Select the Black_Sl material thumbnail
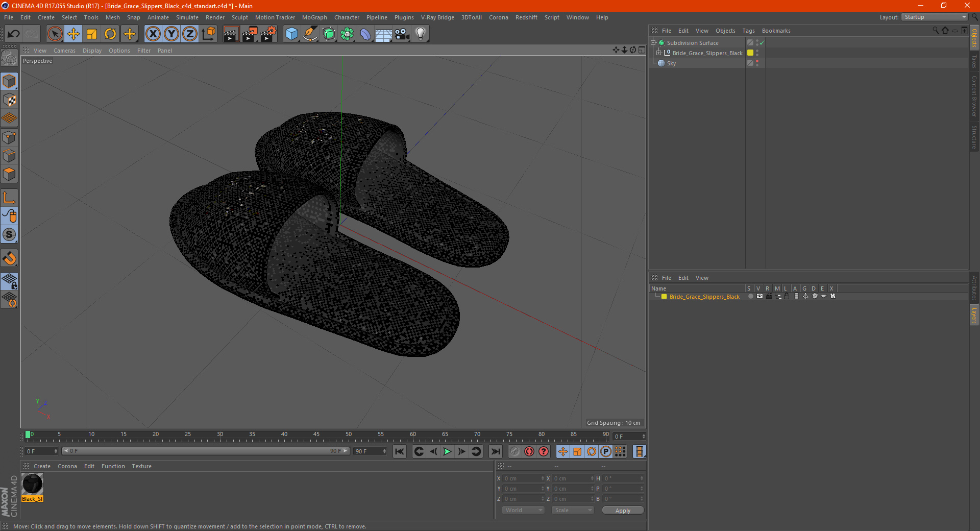The image size is (980, 531). coord(33,484)
